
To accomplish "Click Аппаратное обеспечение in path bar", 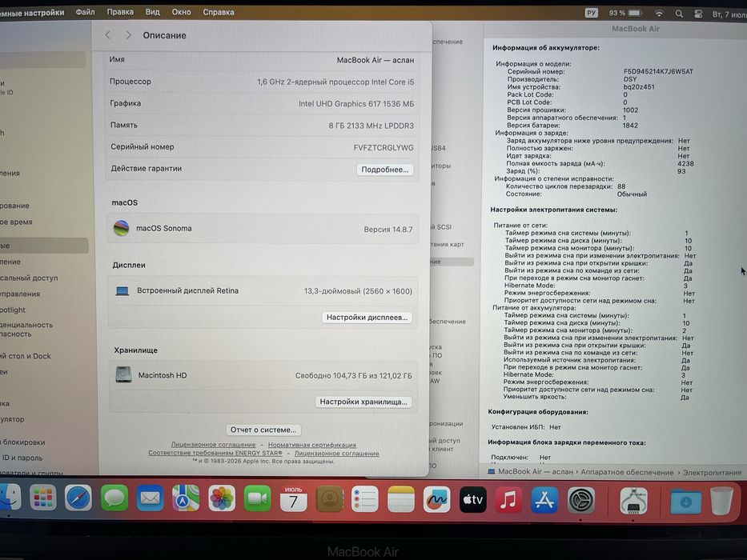I will 627,472.
